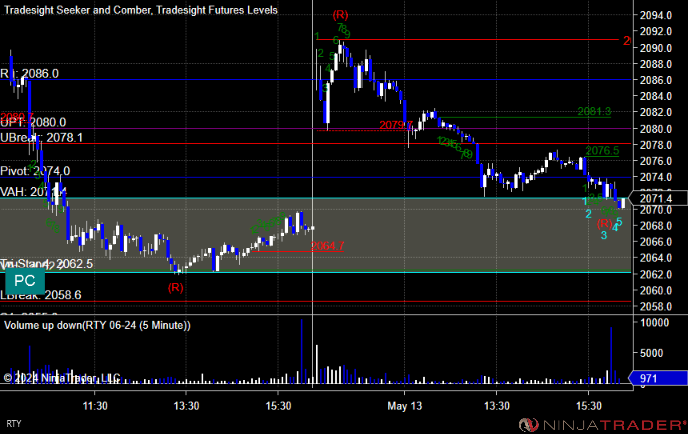Screen dimensions: 688x434
Task: Select the indicator title 'Tradesight Seeker and Comber'
Action: tap(77, 10)
